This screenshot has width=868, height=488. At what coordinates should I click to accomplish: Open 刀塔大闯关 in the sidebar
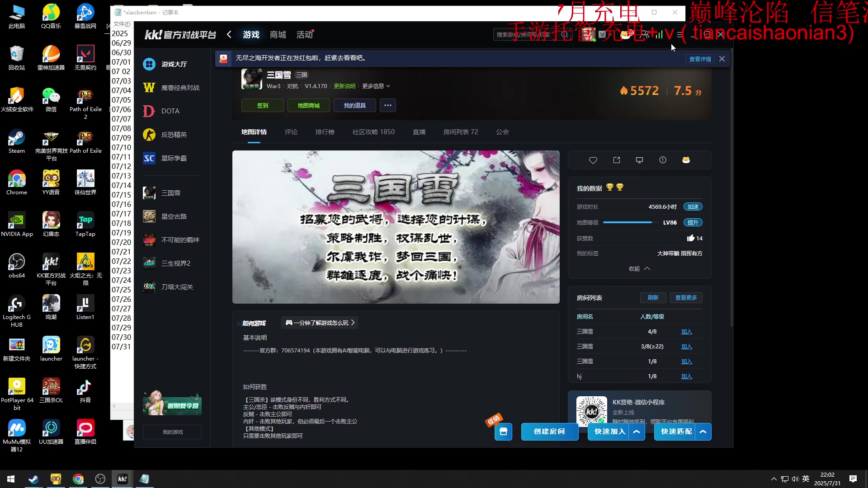[x=172, y=287]
